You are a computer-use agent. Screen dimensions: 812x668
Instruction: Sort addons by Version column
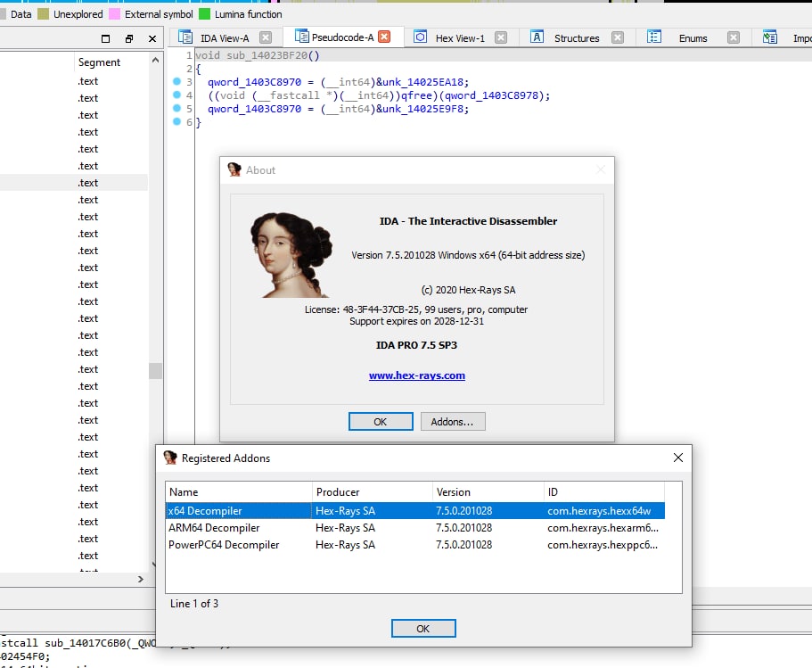tap(488, 491)
